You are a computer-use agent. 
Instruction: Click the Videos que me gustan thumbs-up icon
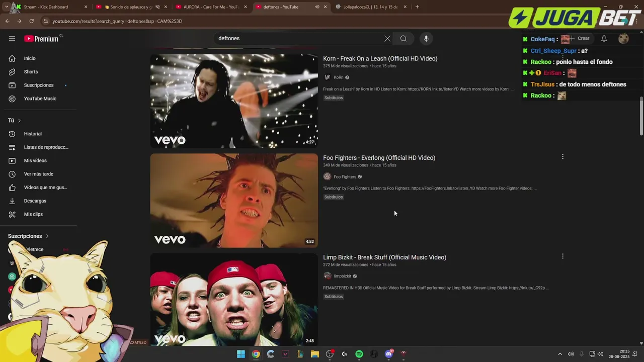point(12,188)
